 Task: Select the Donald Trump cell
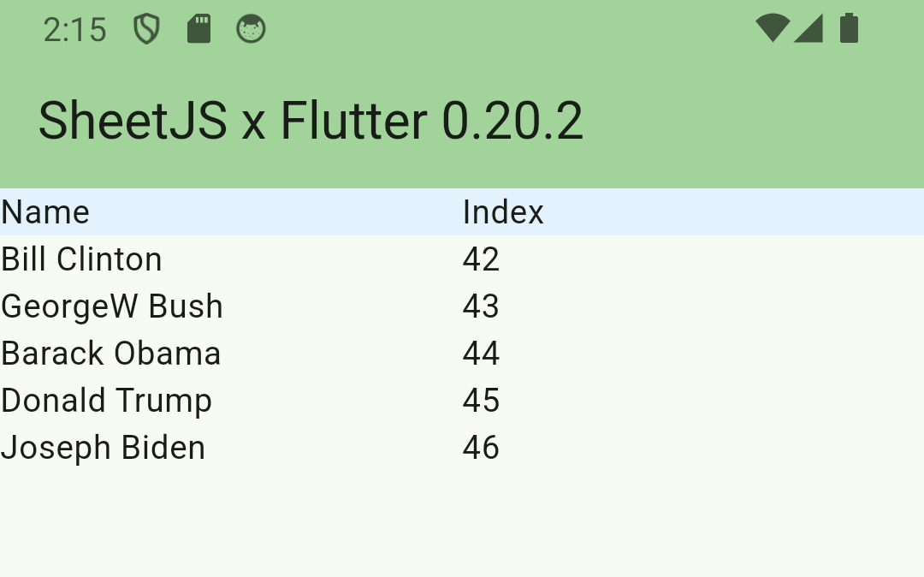point(107,401)
